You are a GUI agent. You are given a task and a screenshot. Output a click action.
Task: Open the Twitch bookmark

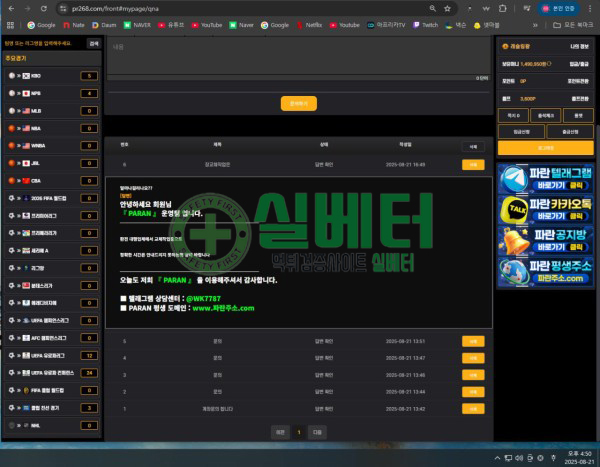(426, 25)
